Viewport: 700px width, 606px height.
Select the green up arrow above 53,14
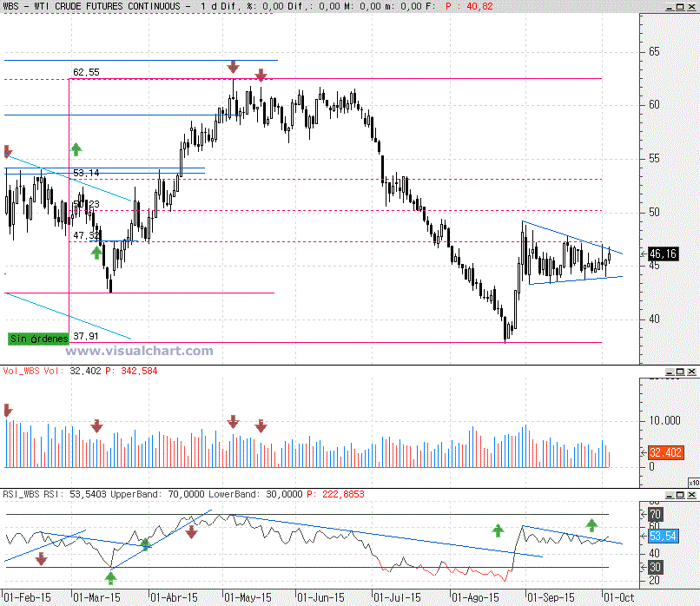(76, 149)
